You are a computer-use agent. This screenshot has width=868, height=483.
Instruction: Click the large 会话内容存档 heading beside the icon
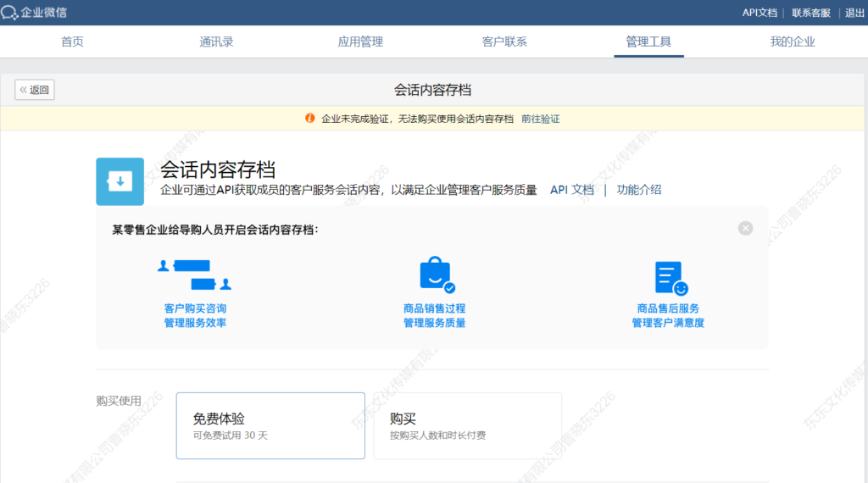pos(218,169)
